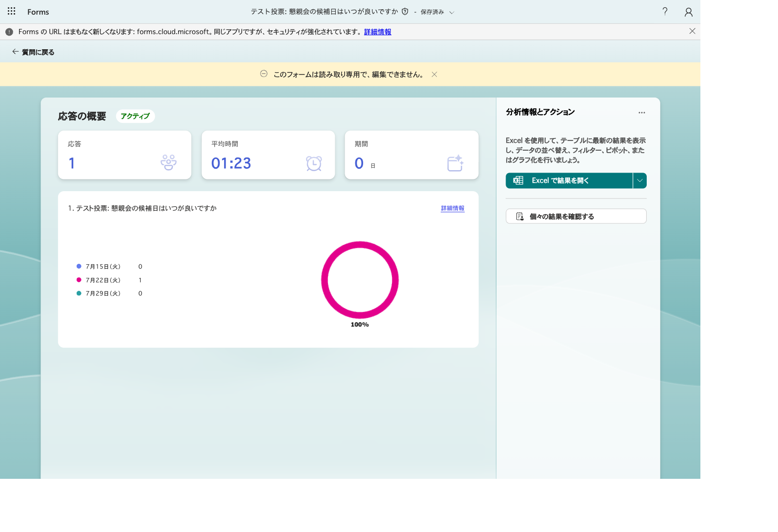Image resolution: width=778 pixels, height=532 pixels.
Task: Open help with the question mark icon
Action: (665, 11)
